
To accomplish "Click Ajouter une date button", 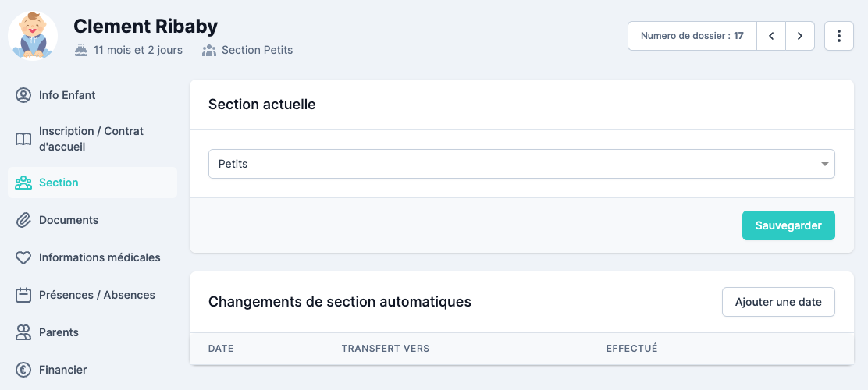I will pos(778,302).
